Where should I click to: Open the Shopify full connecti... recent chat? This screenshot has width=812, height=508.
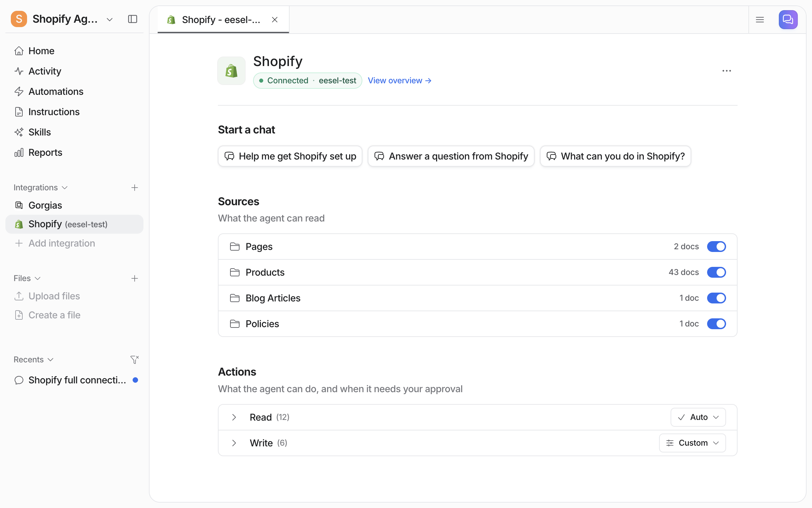[74, 380]
